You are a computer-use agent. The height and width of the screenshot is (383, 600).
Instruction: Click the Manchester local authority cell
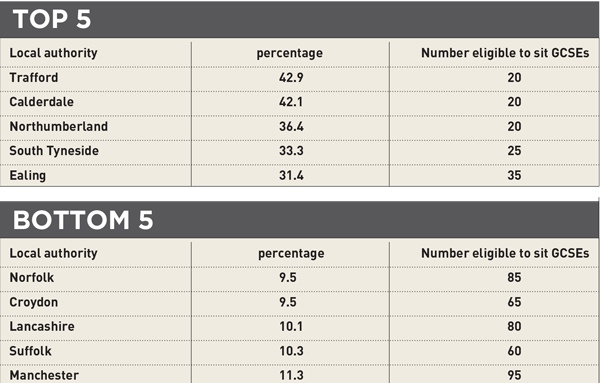click(44, 375)
